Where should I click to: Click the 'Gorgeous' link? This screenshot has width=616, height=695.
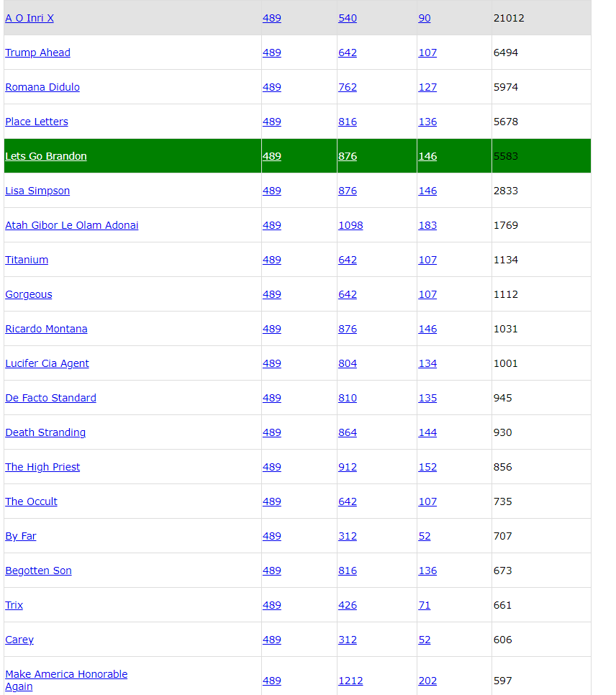[29, 295]
